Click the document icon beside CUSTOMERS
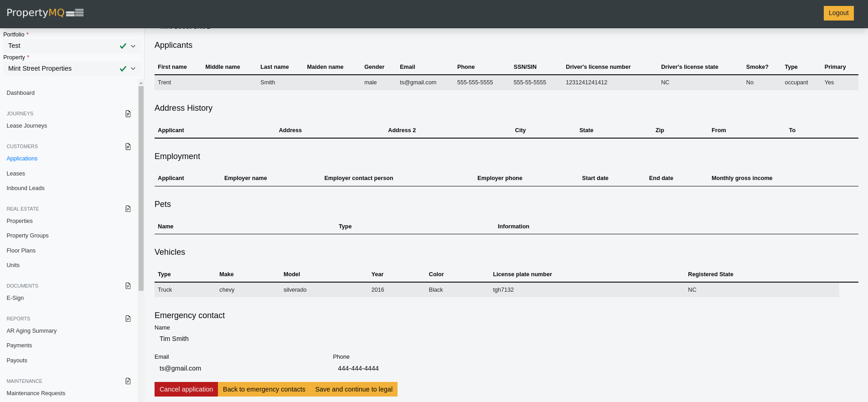Screen dimensions: 868x402 click(x=128, y=146)
